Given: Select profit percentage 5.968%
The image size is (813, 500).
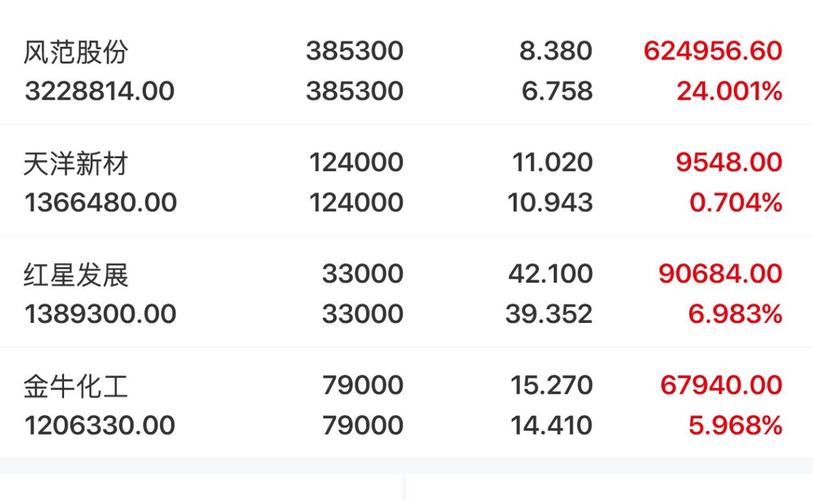Looking at the screenshot, I should pyautogui.click(x=735, y=425).
